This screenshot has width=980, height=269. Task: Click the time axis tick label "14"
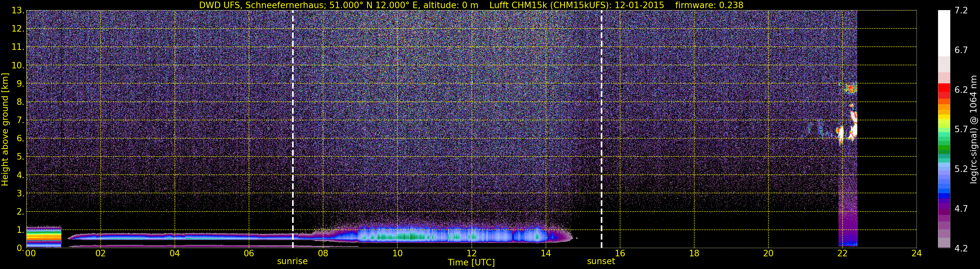[545, 253]
